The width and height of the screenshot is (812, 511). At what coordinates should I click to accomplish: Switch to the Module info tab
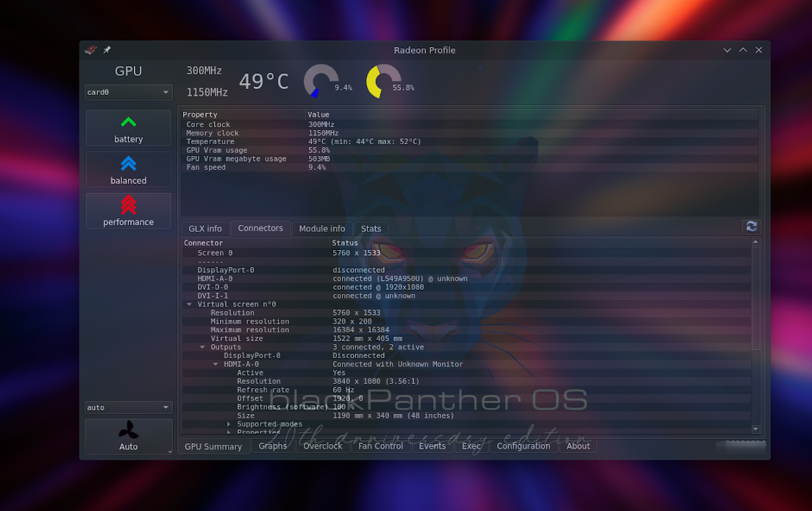[322, 229]
